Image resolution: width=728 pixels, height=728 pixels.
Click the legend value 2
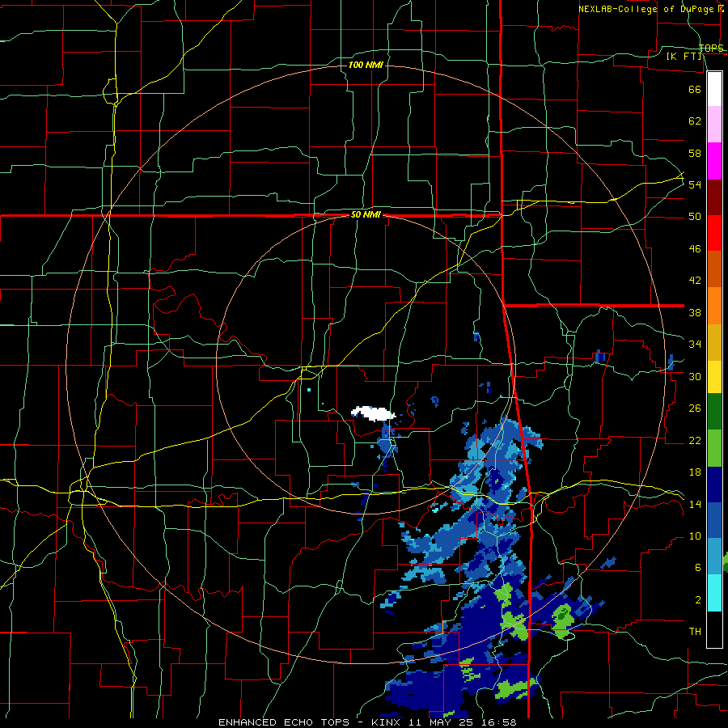[697, 600]
